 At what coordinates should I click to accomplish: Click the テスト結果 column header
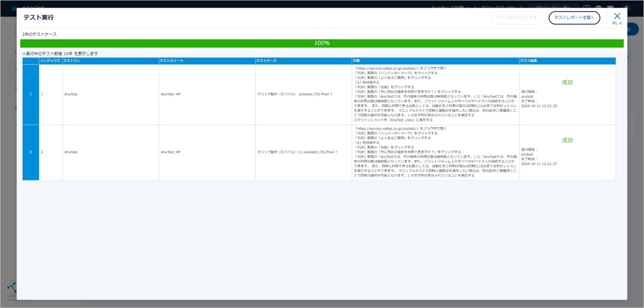pos(529,61)
